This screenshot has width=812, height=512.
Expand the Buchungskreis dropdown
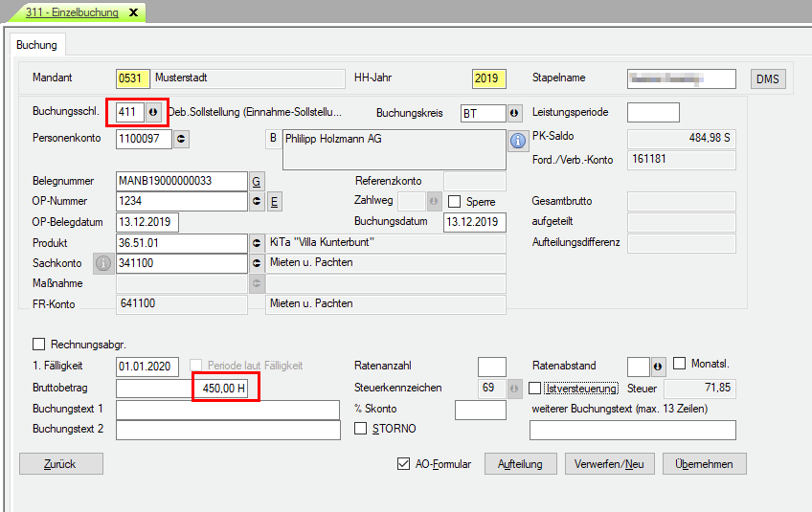coord(514,114)
